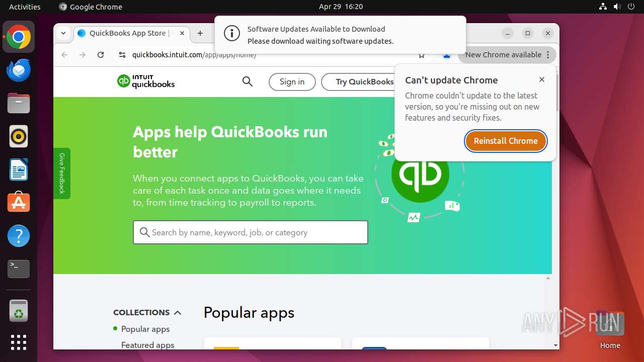644x362 pixels.
Task: Open the power tray icon
Action: point(631,7)
